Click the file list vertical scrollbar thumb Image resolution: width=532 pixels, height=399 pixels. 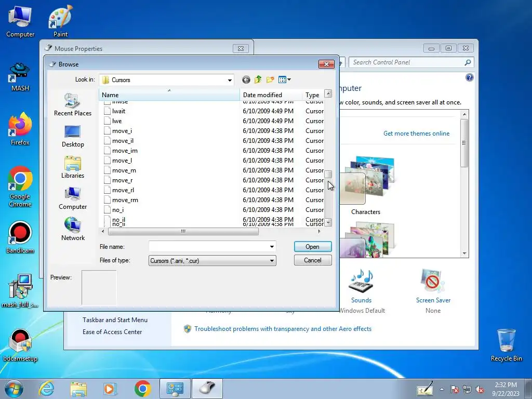point(328,175)
